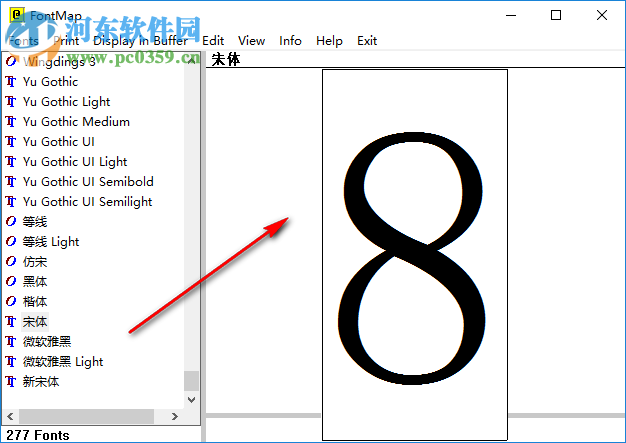Select the 仿宋 font
Image resolution: width=626 pixels, height=443 pixels.
point(35,261)
